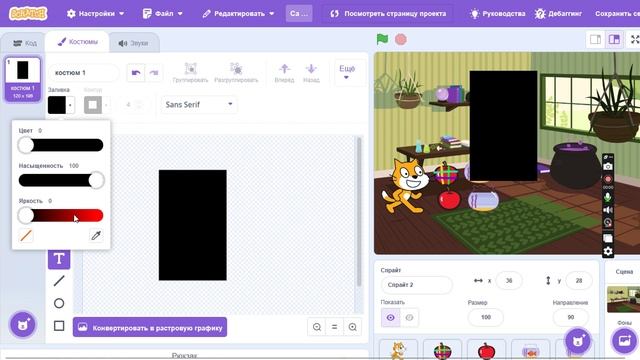Toggle the speaker audio in recorder

pos(608,210)
